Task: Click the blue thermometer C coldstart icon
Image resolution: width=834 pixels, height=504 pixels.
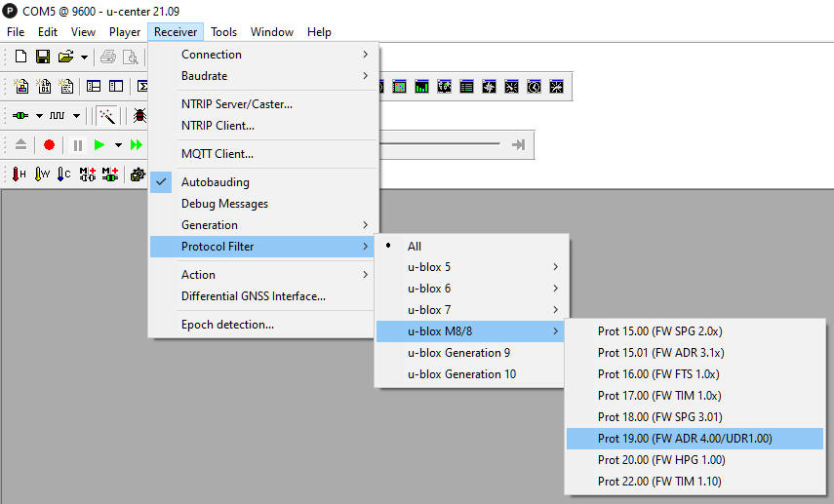Action: coord(63,174)
